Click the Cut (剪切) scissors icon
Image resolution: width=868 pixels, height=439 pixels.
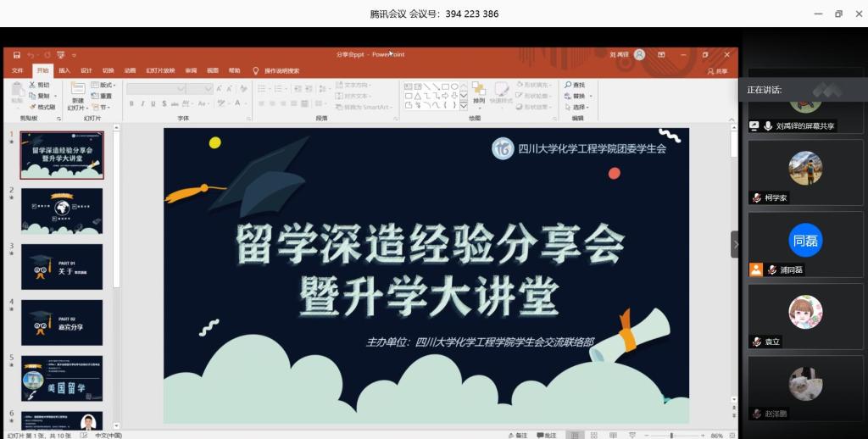pyautogui.click(x=32, y=85)
